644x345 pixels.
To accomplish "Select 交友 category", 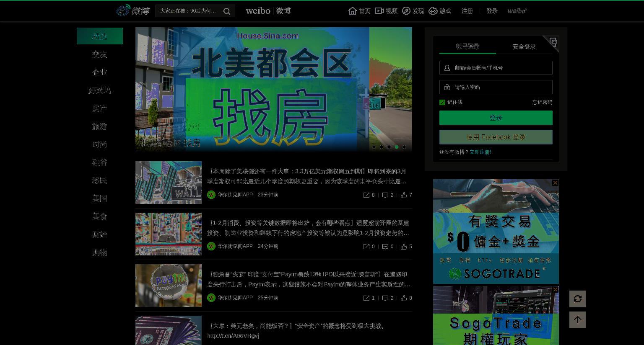I will 100,54.
